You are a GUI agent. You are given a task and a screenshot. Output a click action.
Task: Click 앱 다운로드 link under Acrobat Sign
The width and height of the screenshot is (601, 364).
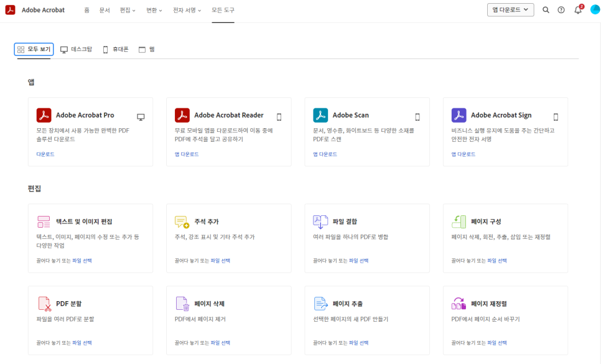pos(464,154)
